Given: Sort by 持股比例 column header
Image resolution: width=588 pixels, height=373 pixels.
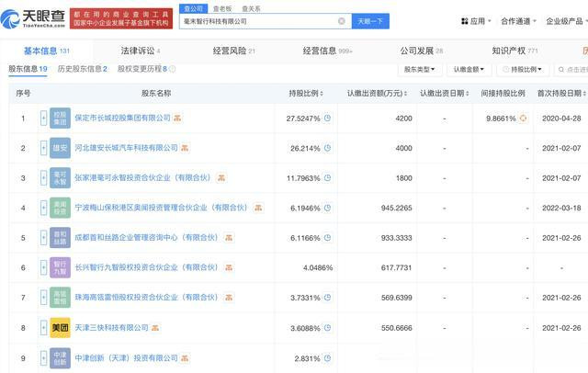Looking at the screenshot, I should (306, 93).
